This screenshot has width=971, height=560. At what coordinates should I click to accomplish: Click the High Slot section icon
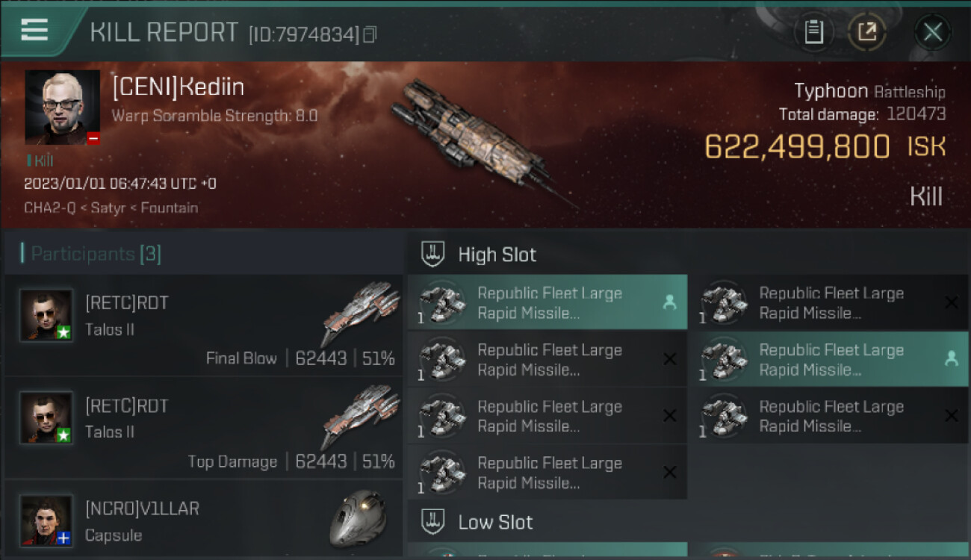(x=433, y=254)
